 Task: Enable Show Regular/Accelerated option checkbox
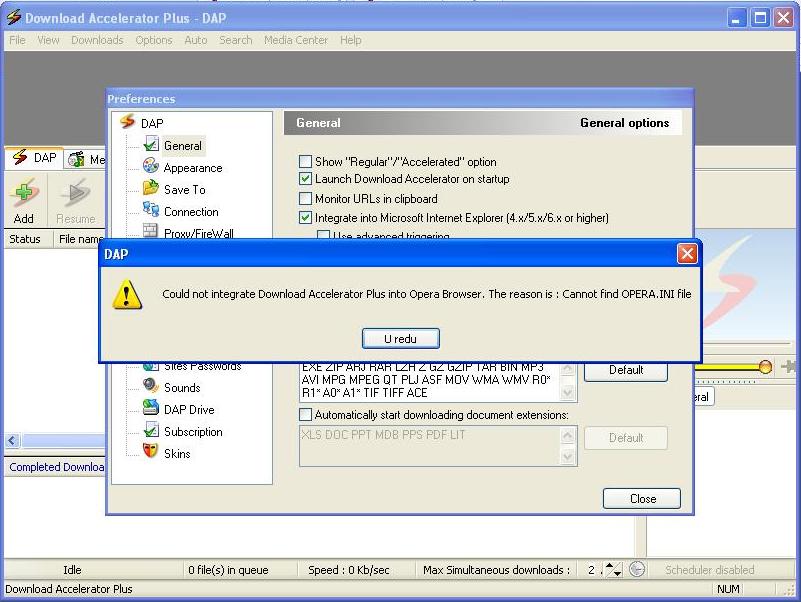[306, 162]
